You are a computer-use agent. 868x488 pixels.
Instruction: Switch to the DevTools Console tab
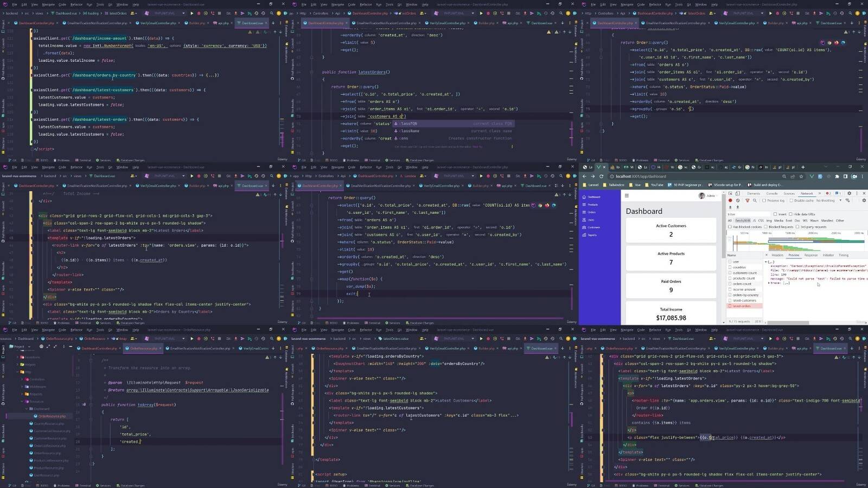(771, 193)
